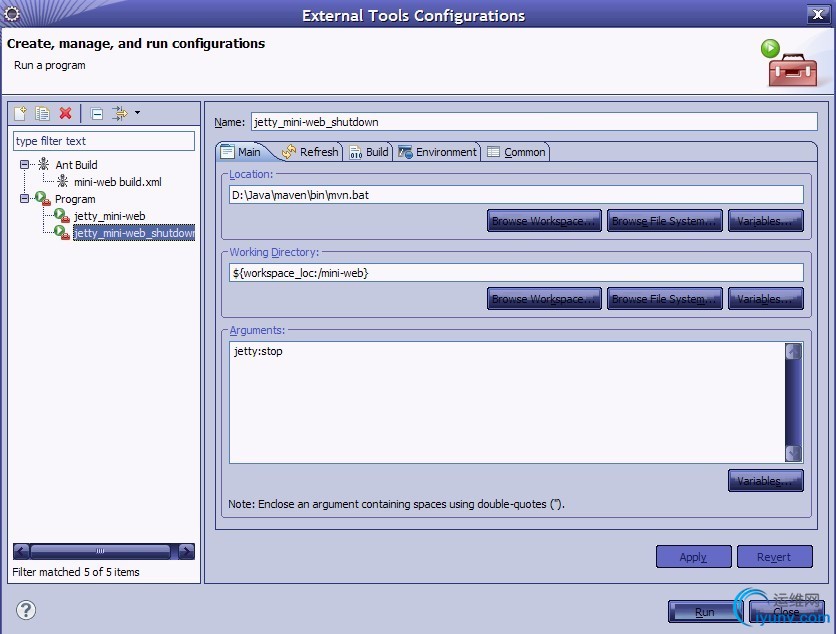The height and width of the screenshot is (634, 836).
Task: Click inside the Arguments text area
Action: click(x=507, y=403)
